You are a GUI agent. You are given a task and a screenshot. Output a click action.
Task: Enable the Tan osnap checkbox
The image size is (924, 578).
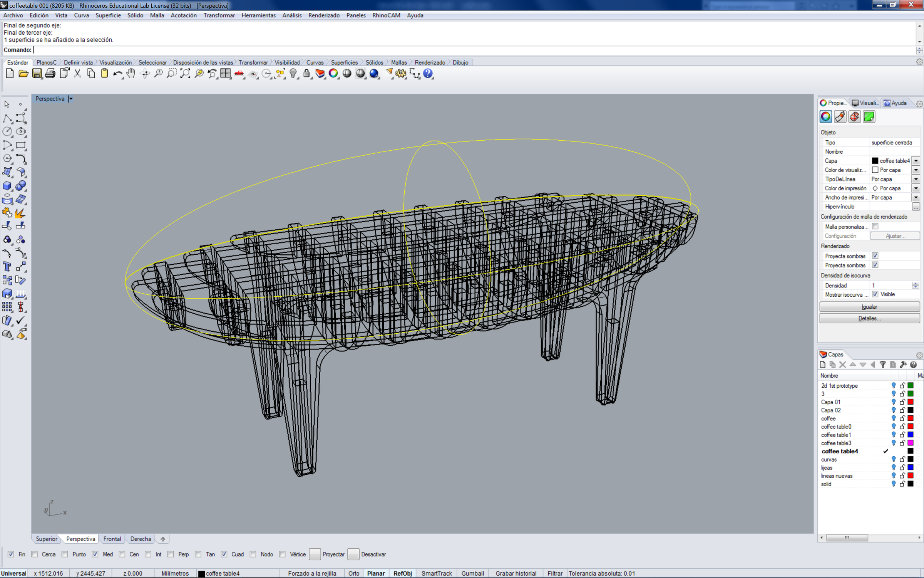(198, 554)
